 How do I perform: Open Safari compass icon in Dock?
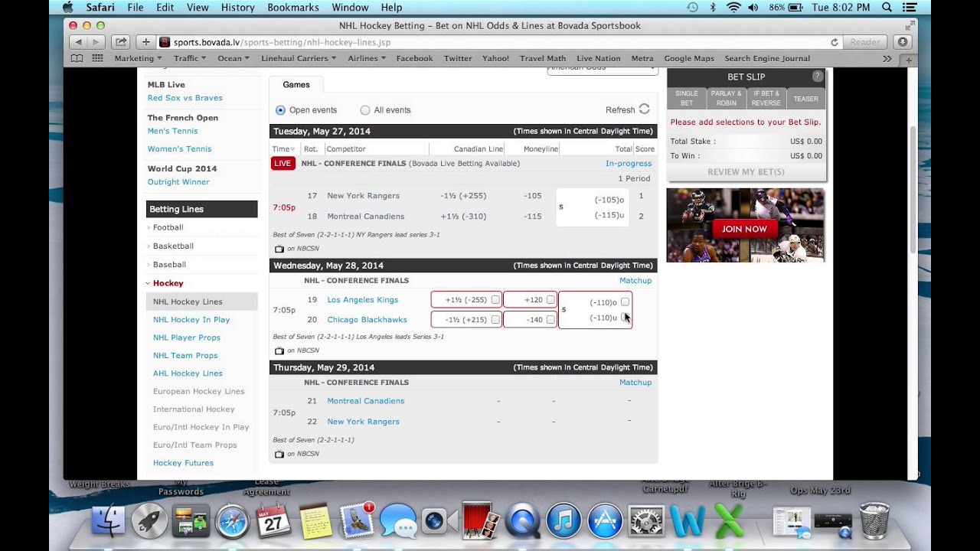232,522
